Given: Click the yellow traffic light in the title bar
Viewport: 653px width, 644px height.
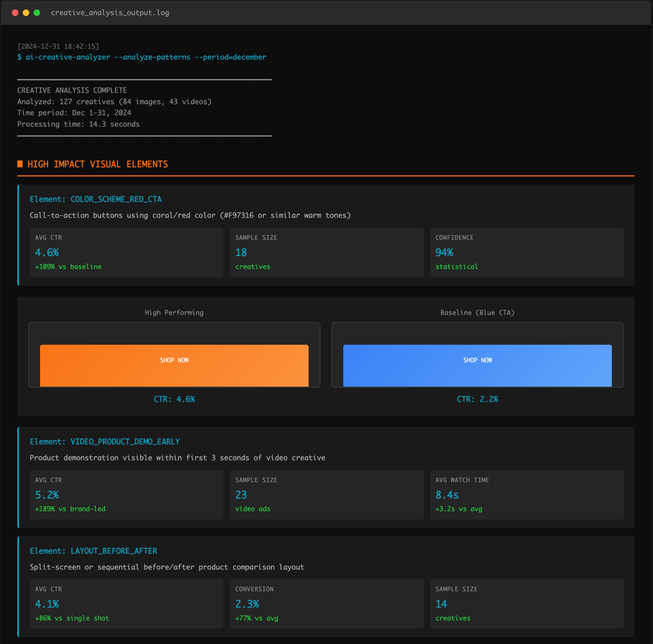Looking at the screenshot, I should tap(26, 12).
